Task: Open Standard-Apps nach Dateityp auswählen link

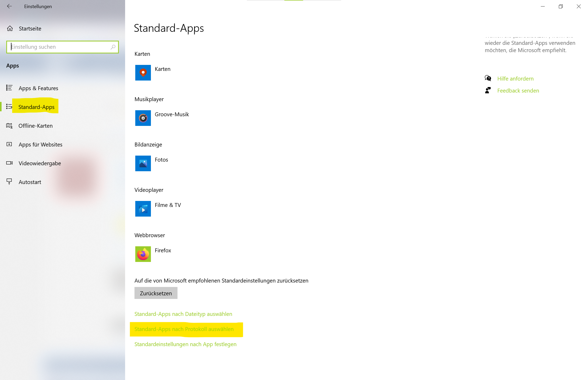Action: click(183, 314)
